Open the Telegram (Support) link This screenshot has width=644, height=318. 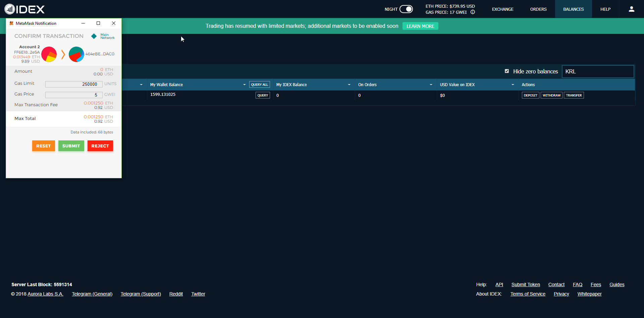click(141, 294)
